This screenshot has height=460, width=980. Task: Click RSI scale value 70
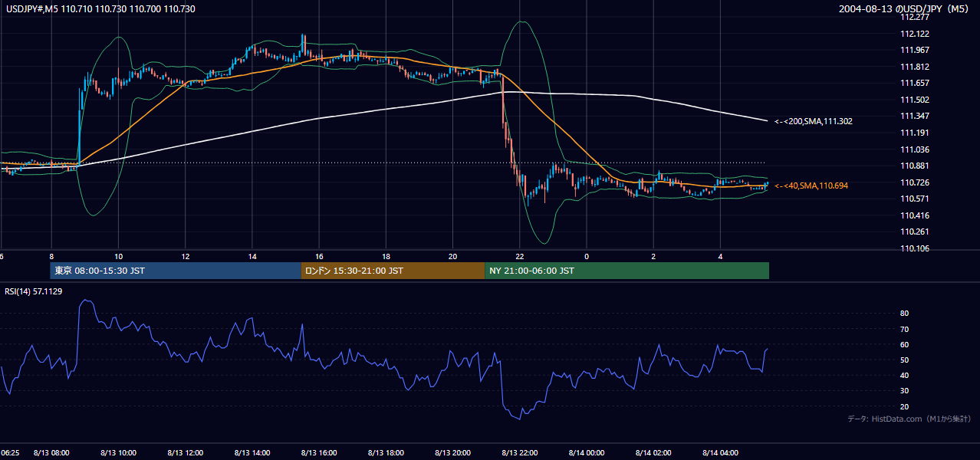click(904, 329)
